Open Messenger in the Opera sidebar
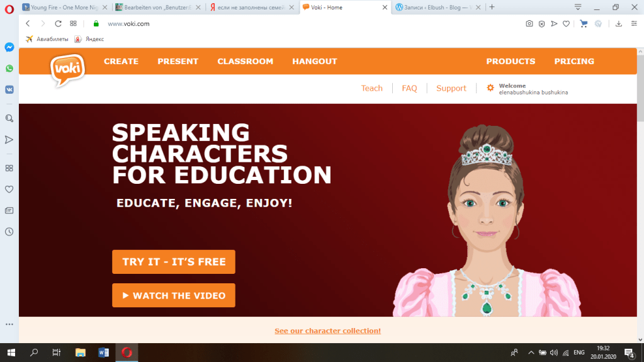The height and width of the screenshot is (362, 644). click(x=9, y=47)
